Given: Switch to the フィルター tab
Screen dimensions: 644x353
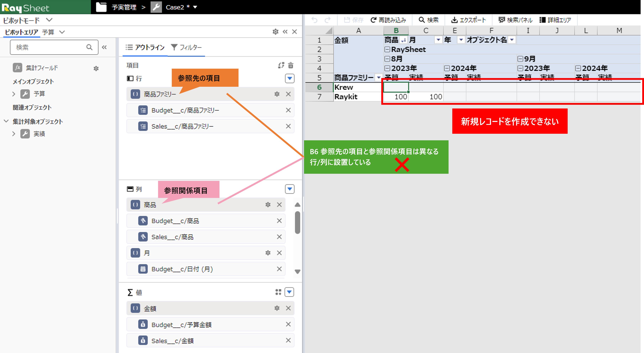Looking at the screenshot, I should pos(187,47).
